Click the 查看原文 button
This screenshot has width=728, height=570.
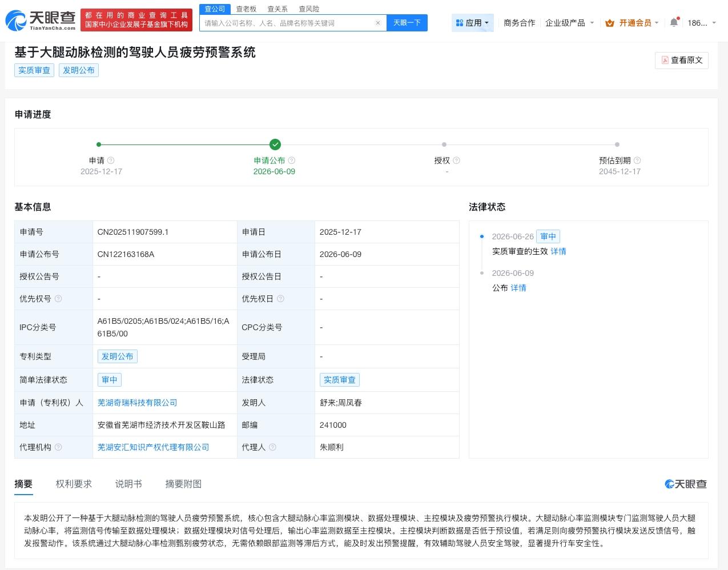[682, 60]
